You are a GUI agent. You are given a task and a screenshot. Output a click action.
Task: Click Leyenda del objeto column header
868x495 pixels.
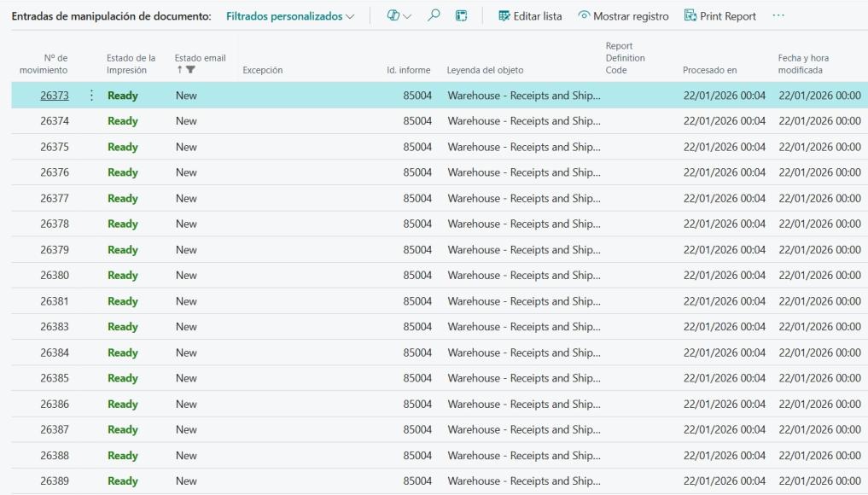tap(485, 70)
